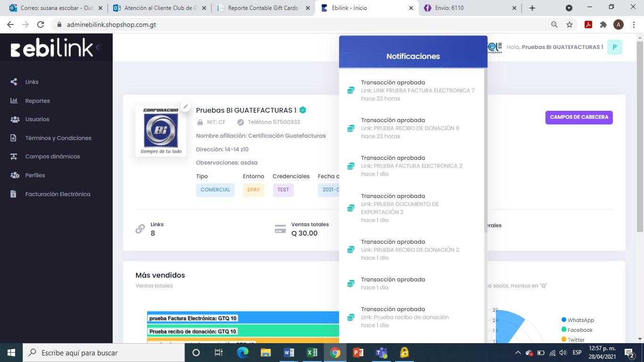Open the browser zoom magnifier icon
The height and width of the screenshot is (362, 644).
(554, 25)
